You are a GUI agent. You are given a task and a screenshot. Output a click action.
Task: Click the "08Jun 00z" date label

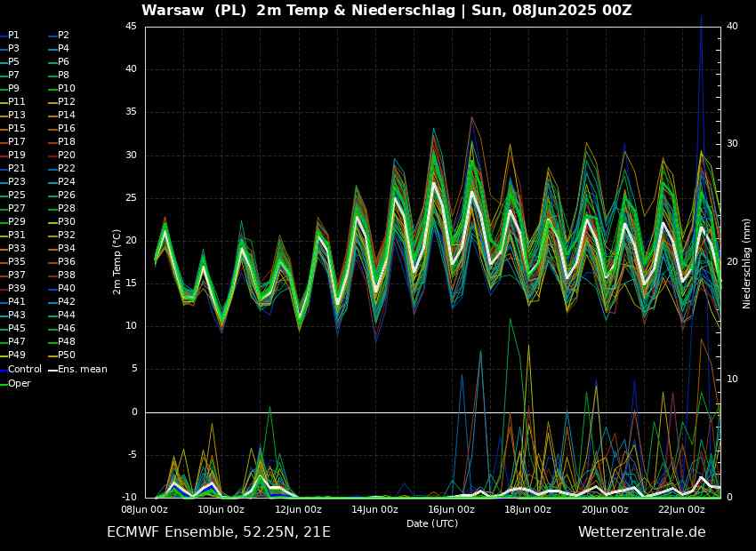(x=145, y=509)
